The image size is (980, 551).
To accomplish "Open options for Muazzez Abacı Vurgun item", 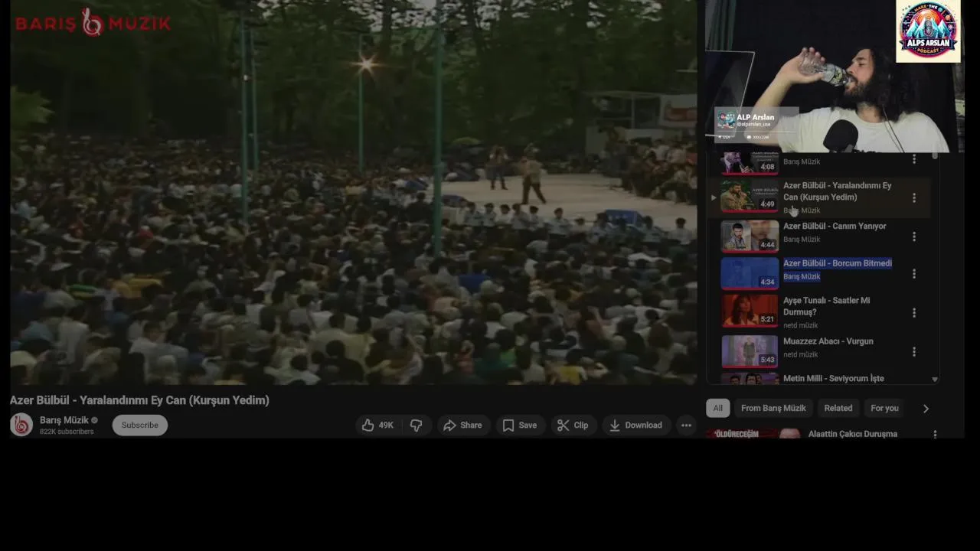I will point(913,352).
